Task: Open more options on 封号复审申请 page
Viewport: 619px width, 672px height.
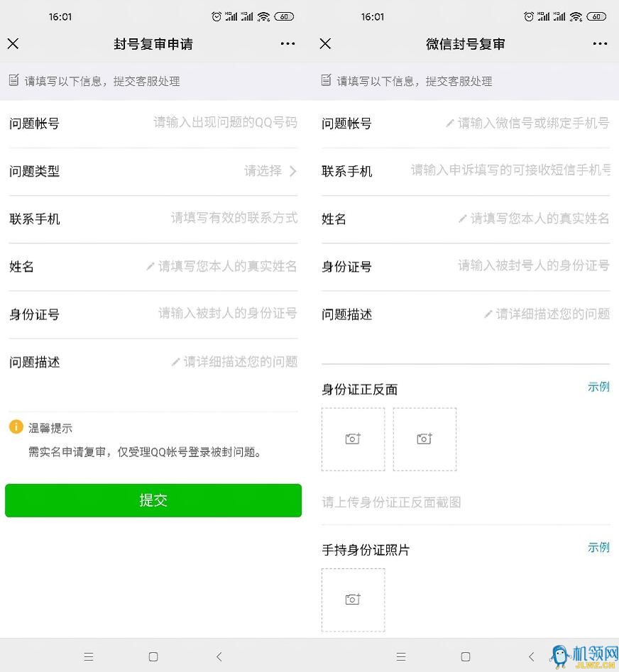Action: [x=287, y=43]
